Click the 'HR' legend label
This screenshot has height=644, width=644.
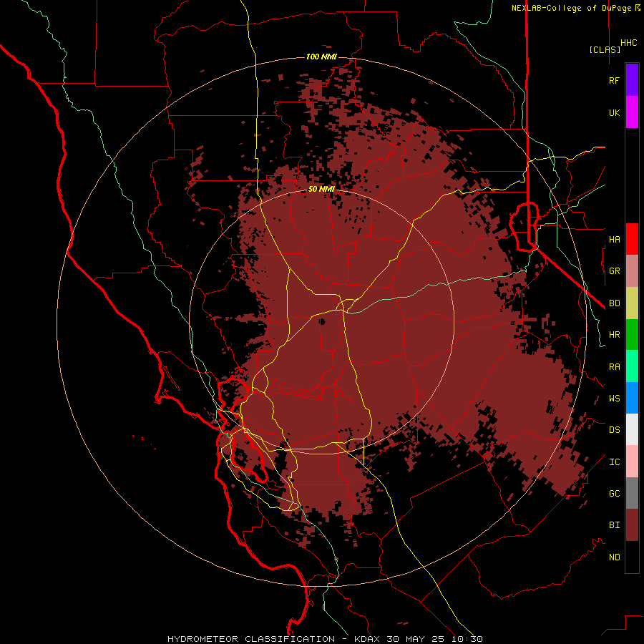pyautogui.click(x=615, y=335)
